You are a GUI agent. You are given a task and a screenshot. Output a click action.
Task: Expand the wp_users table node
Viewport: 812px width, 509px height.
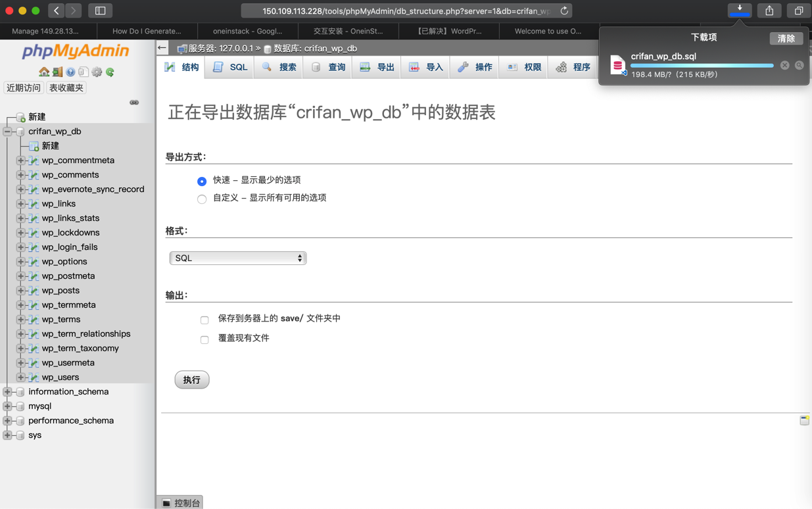pyautogui.click(x=20, y=377)
